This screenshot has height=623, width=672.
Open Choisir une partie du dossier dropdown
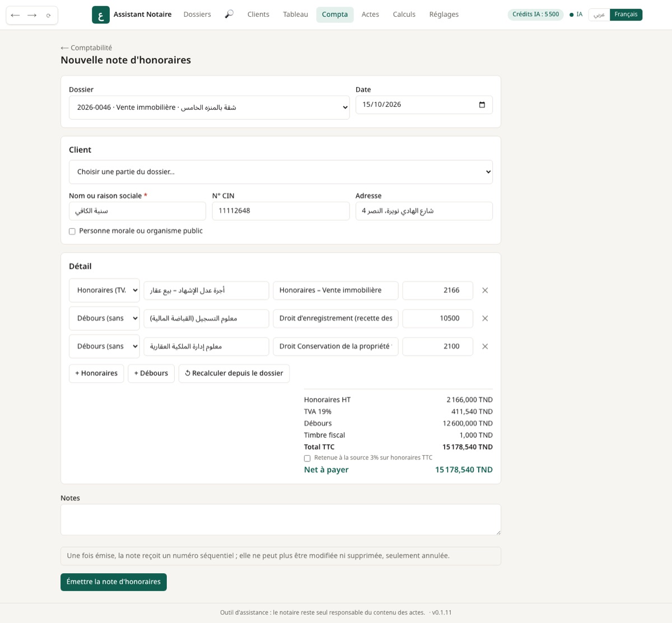[x=281, y=172]
